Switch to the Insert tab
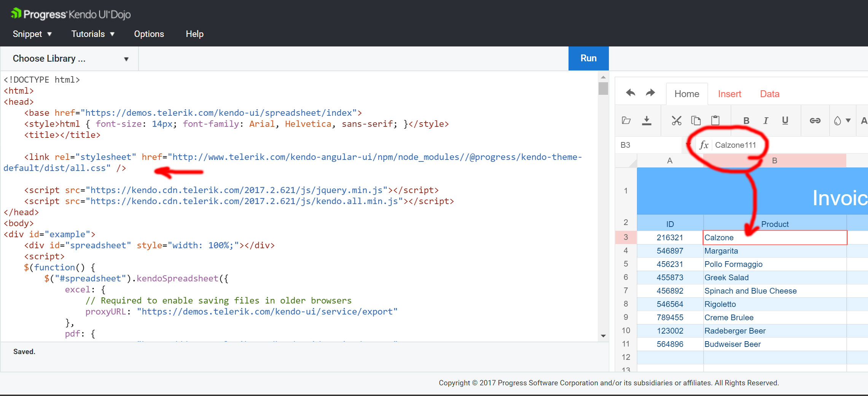The image size is (868, 396). 729,94
